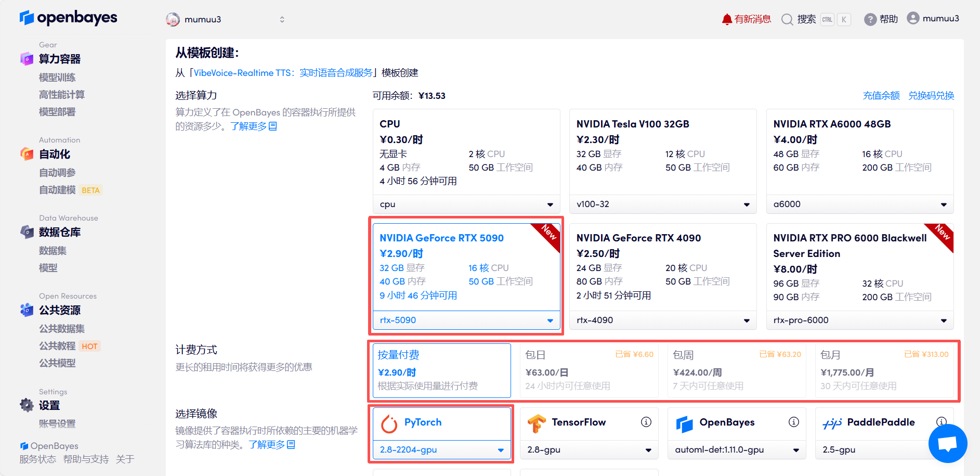Choose 包周 weekly billing option
The height and width of the screenshot is (476, 980).
coord(737,370)
